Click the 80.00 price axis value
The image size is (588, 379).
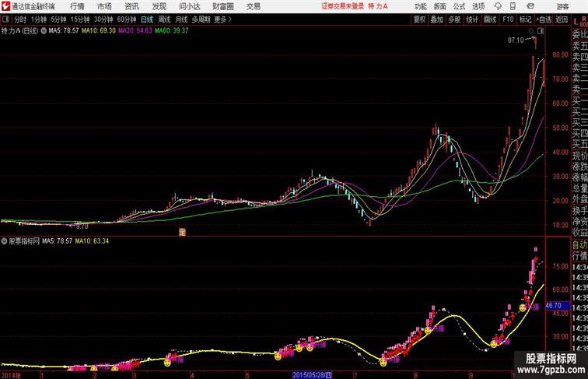coord(560,54)
